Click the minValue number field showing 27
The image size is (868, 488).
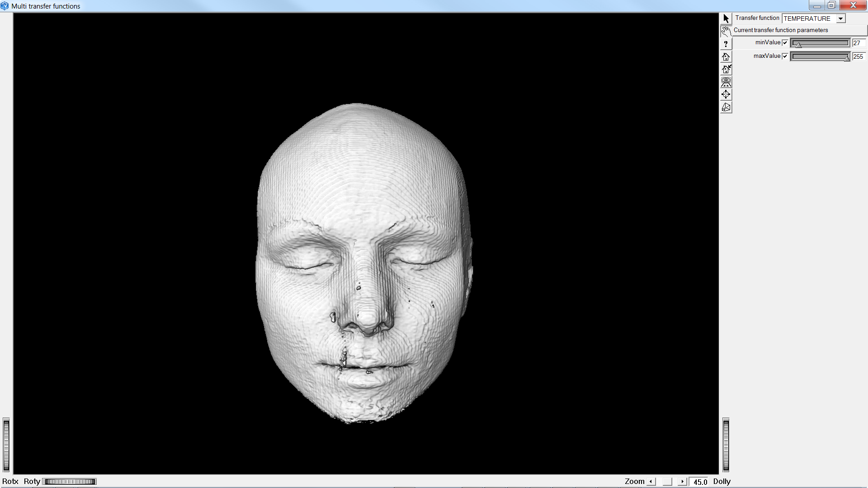(859, 43)
